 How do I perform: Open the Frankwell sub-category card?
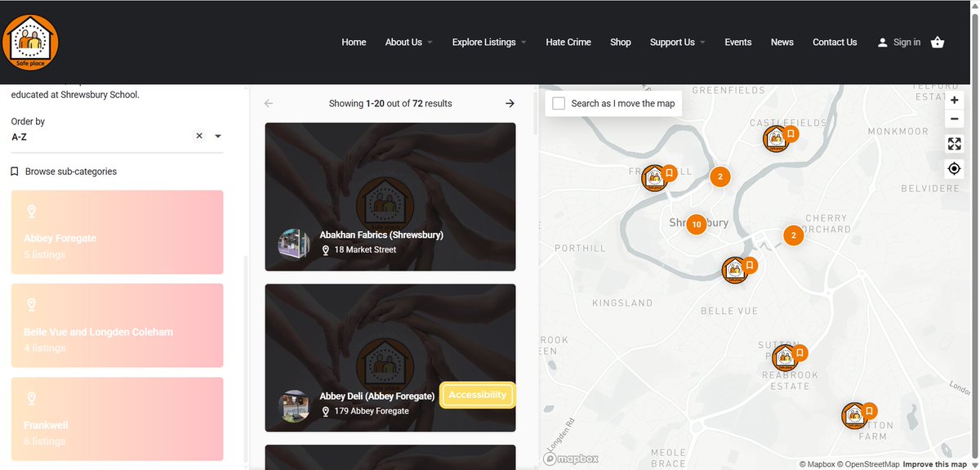pos(117,419)
